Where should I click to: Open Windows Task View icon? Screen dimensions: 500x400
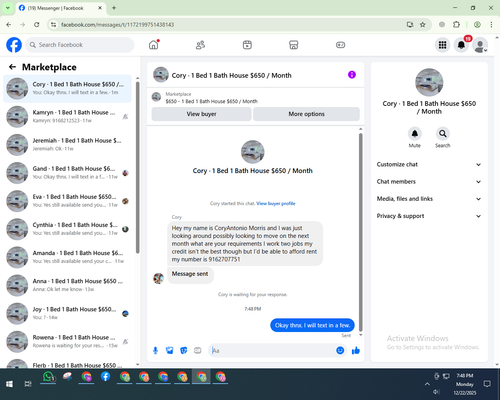point(28,384)
